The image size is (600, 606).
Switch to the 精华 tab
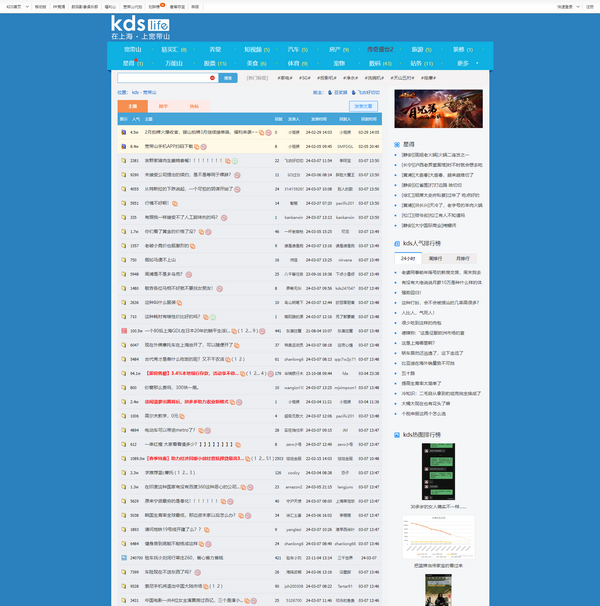[163, 105]
